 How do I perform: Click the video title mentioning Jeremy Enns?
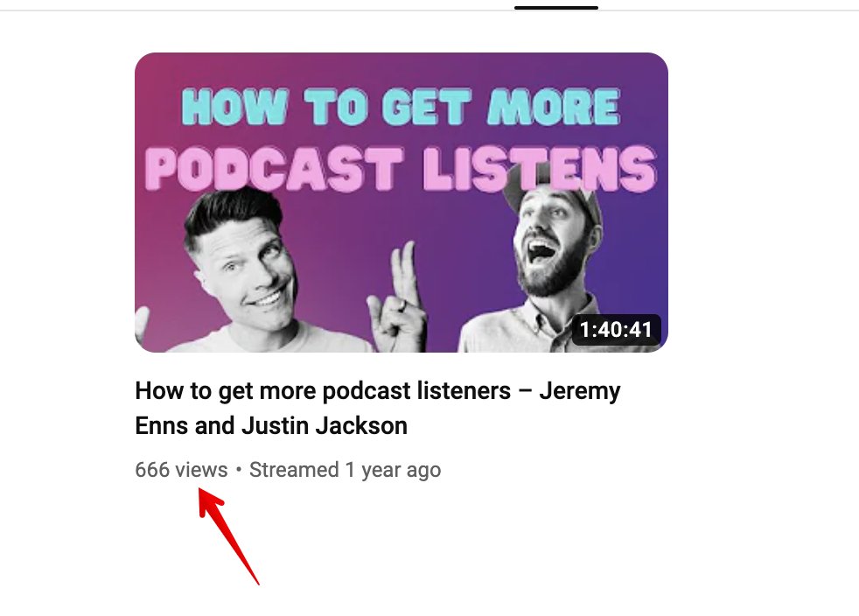click(x=378, y=409)
